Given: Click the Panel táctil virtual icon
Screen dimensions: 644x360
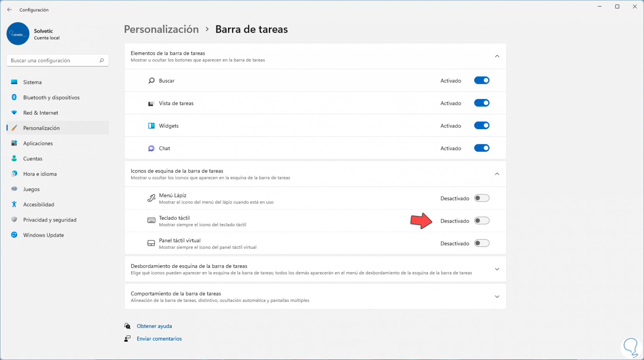Looking at the screenshot, I should (151, 243).
